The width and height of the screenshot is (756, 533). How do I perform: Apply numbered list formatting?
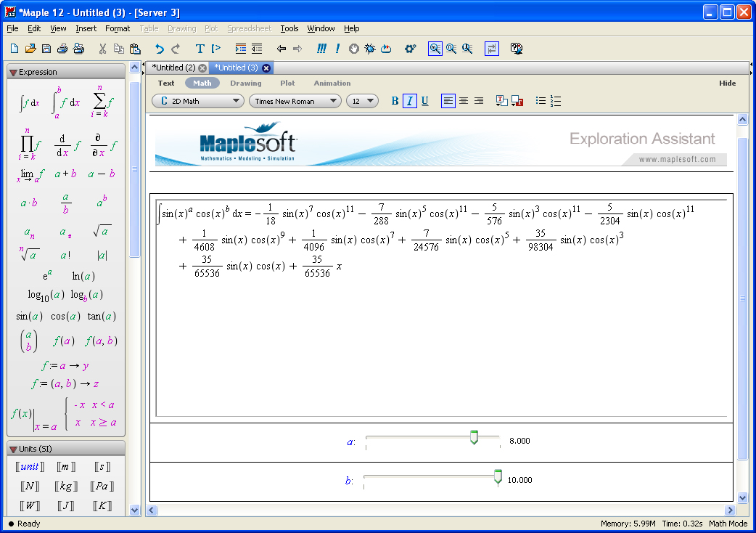click(556, 101)
